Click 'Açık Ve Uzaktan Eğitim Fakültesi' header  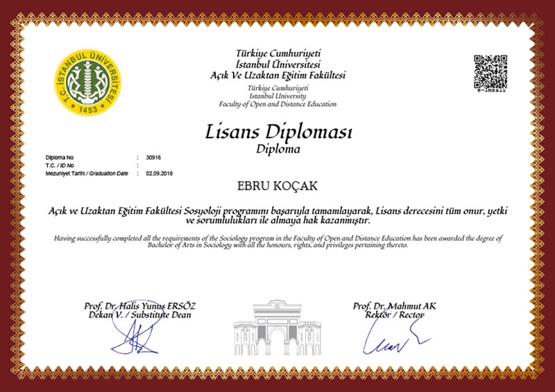(x=278, y=75)
